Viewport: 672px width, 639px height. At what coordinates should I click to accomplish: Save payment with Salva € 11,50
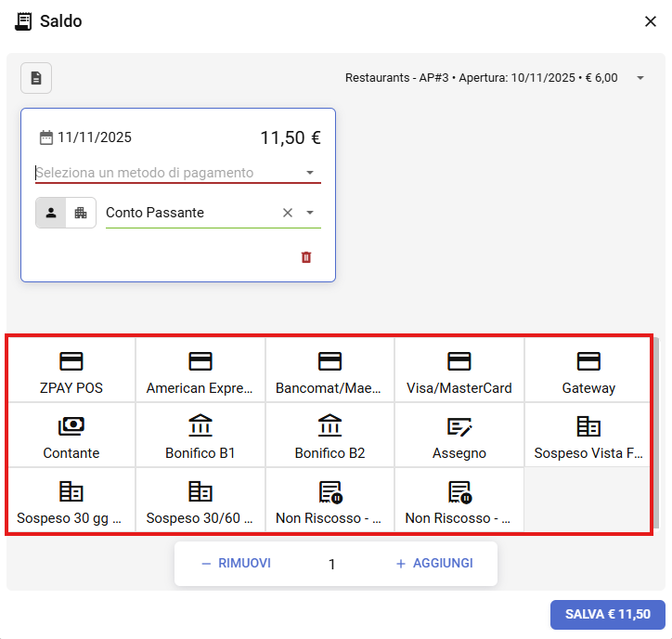click(607, 615)
